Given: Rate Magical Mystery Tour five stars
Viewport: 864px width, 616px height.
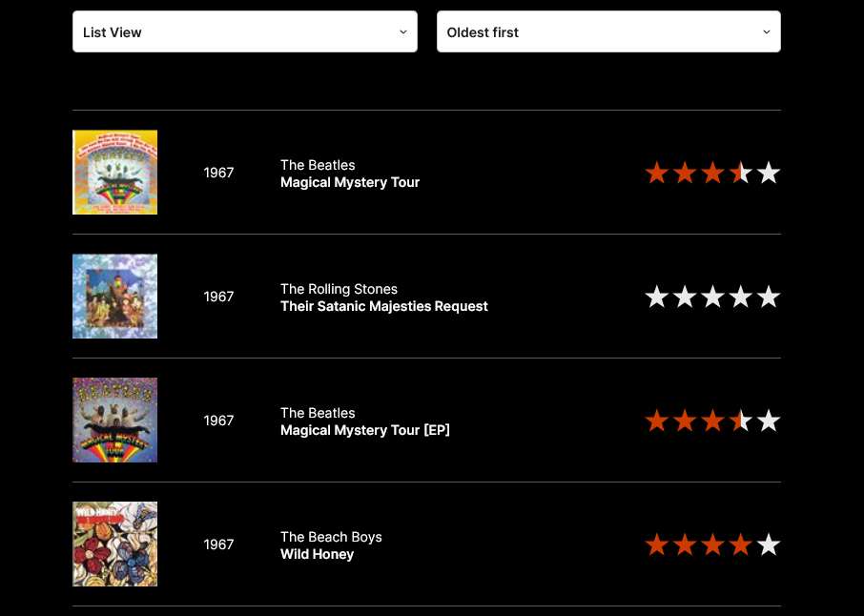Looking at the screenshot, I should point(769,173).
